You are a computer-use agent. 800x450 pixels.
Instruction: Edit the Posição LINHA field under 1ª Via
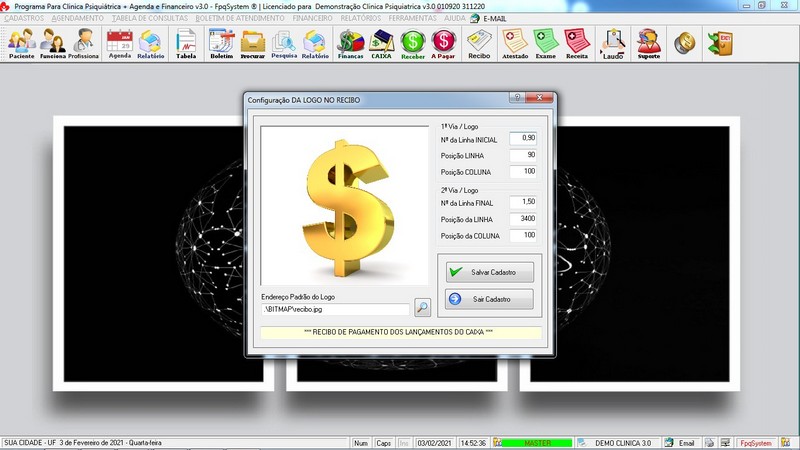[x=523, y=155]
